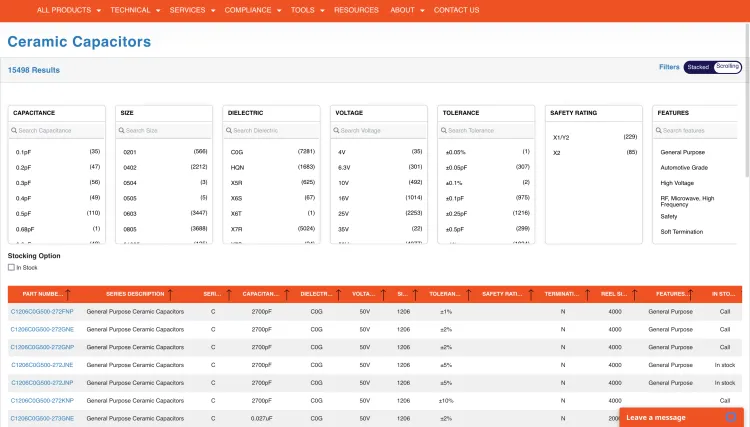750x427 pixels.
Task: Click the Features search magnifier icon
Action: (x=659, y=130)
